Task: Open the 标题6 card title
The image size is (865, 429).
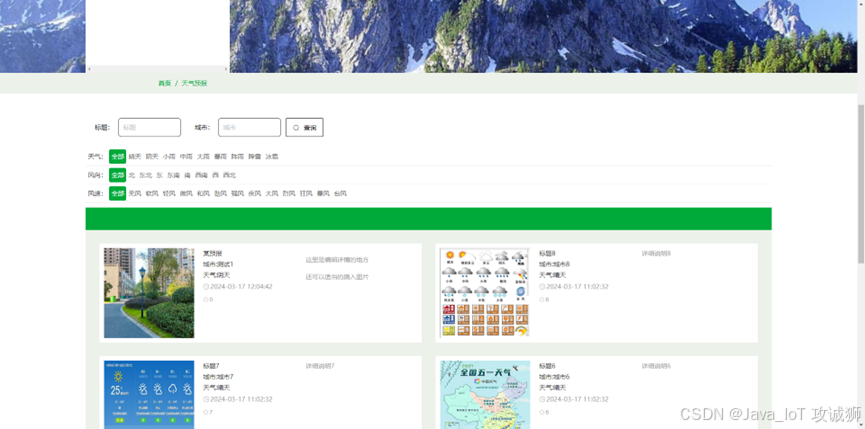Action: click(547, 366)
